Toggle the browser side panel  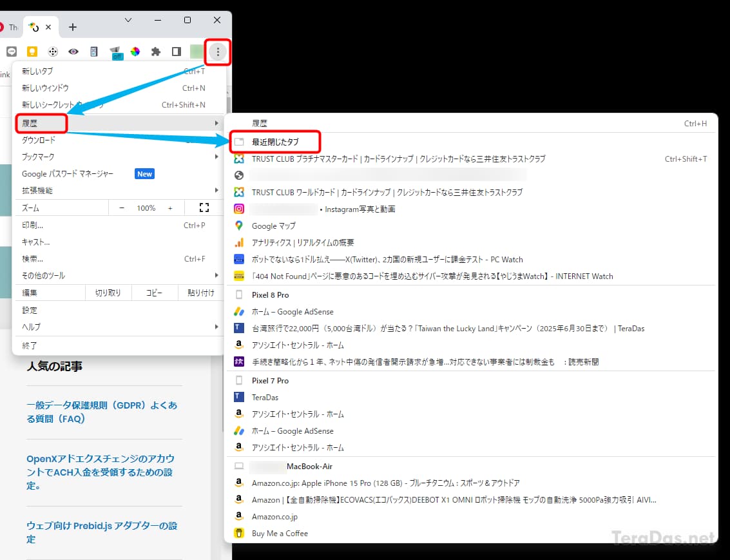pyautogui.click(x=177, y=52)
